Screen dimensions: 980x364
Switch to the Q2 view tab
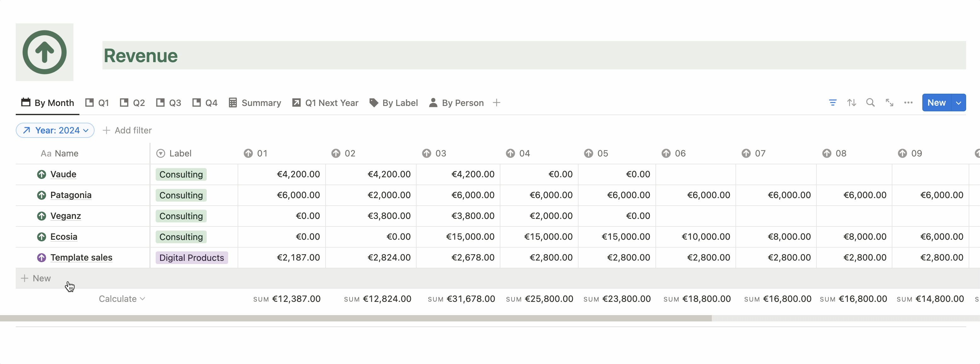coord(132,103)
